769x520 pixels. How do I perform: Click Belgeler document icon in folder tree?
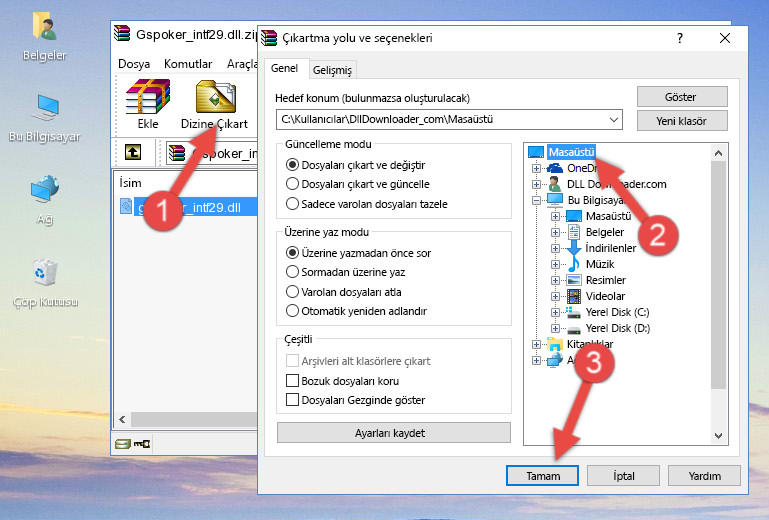(x=574, y=232)
